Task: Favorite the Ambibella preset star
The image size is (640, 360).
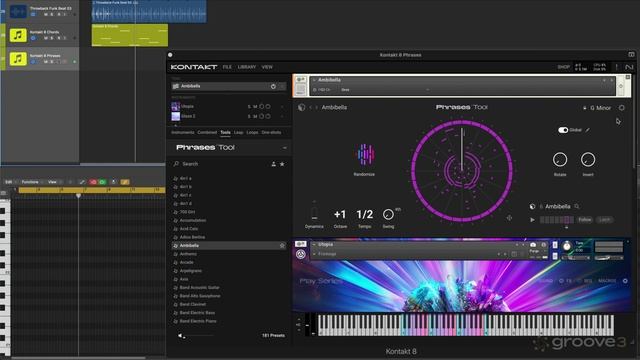Action: (282, 246)
